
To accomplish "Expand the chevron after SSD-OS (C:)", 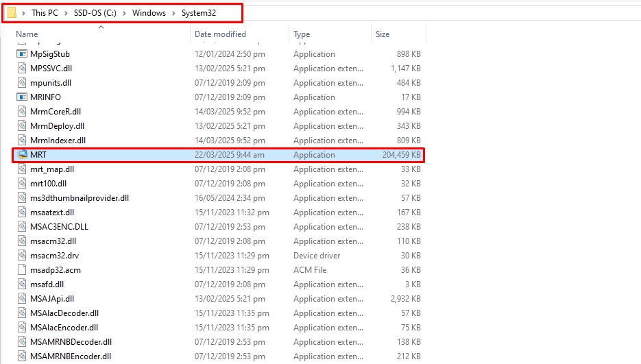I will tap(124, 13).
